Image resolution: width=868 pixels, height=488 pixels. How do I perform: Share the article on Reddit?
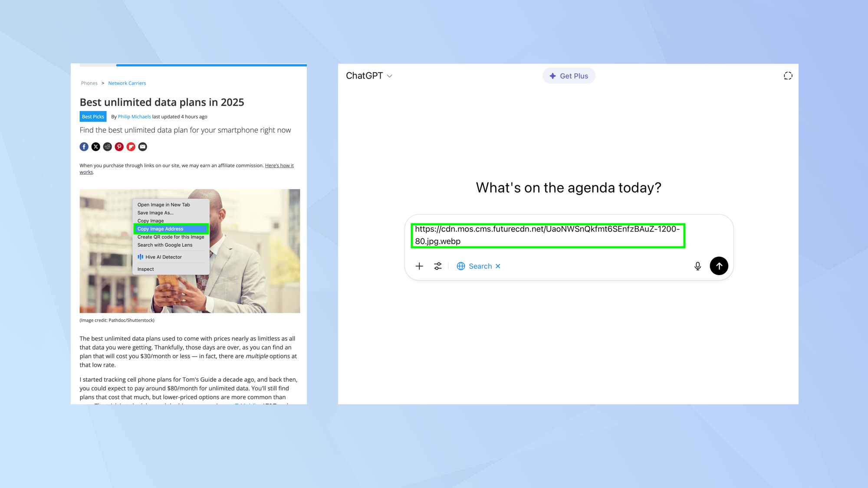pos(107,147)
